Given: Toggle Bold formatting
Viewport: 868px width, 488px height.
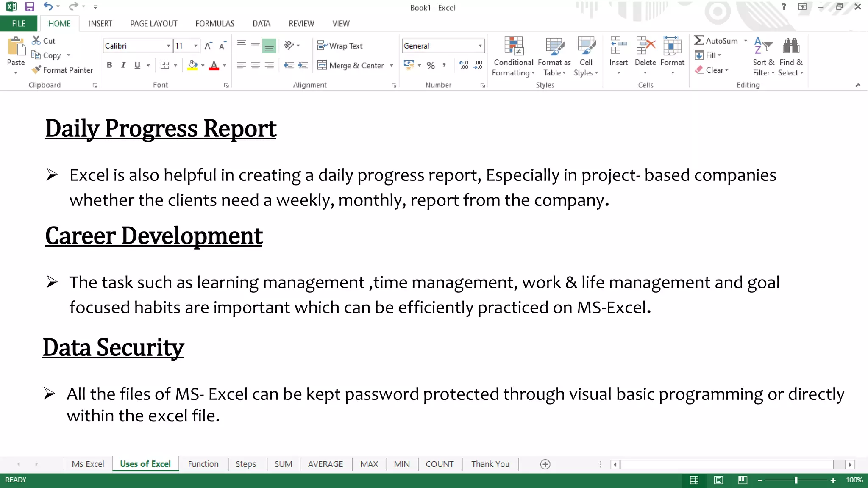Looking at the screenshot, I should [109, 65].
